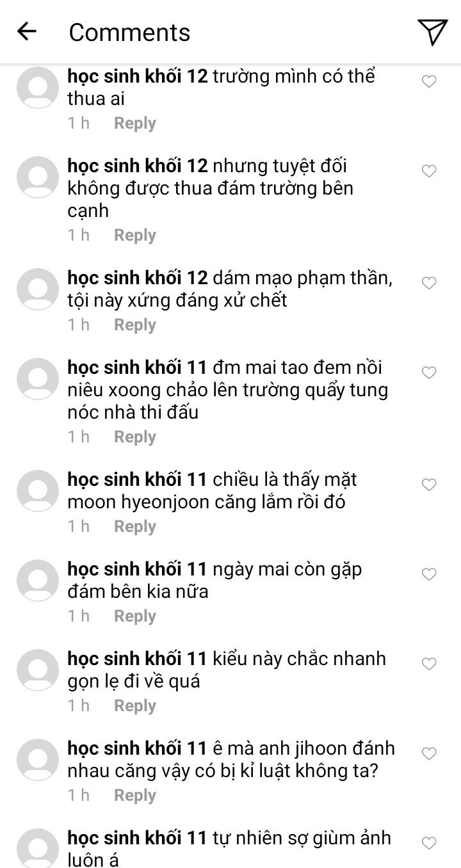
Task: Open avatar of first 'học sinh khối 12' comment
Action: pos(38,88)
